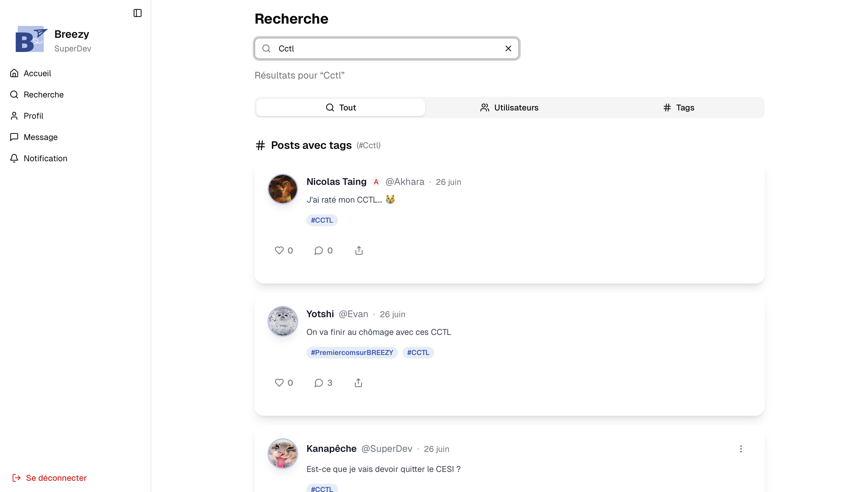
Task: Open the #CCTL tag on Nicolas's post
Action: point(322,220)
